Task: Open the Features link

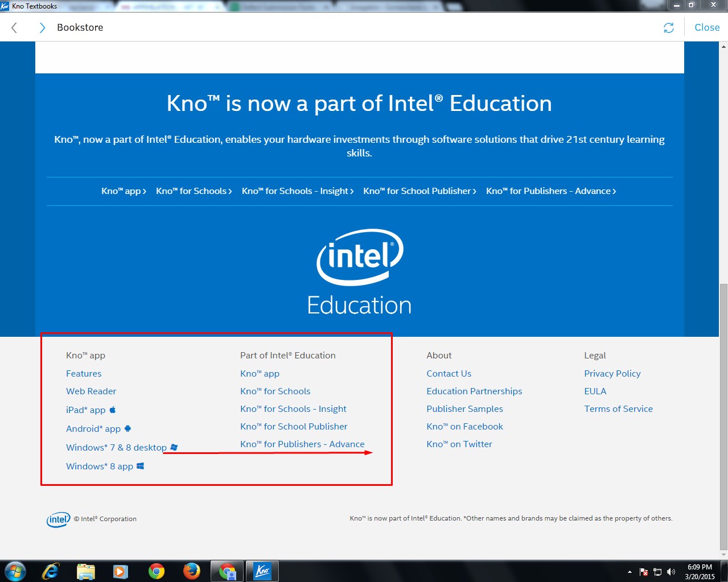Action: [x=84, y=374]
